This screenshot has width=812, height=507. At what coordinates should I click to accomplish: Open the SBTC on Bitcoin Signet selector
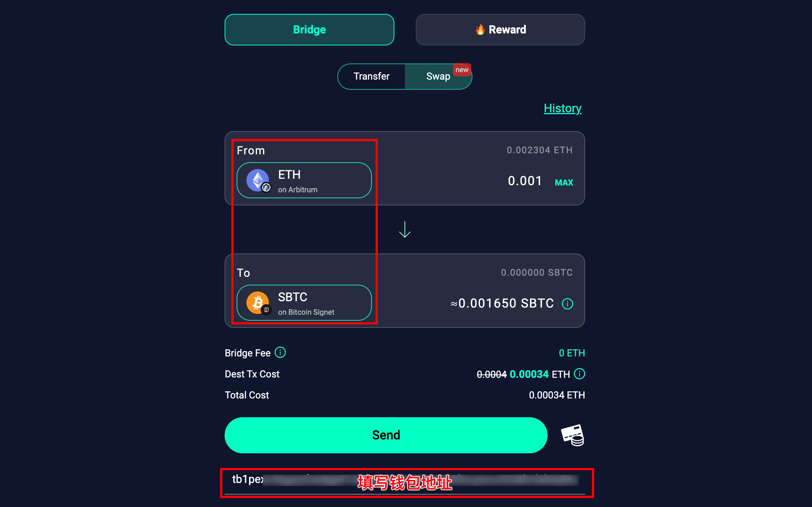click(304, 303)
